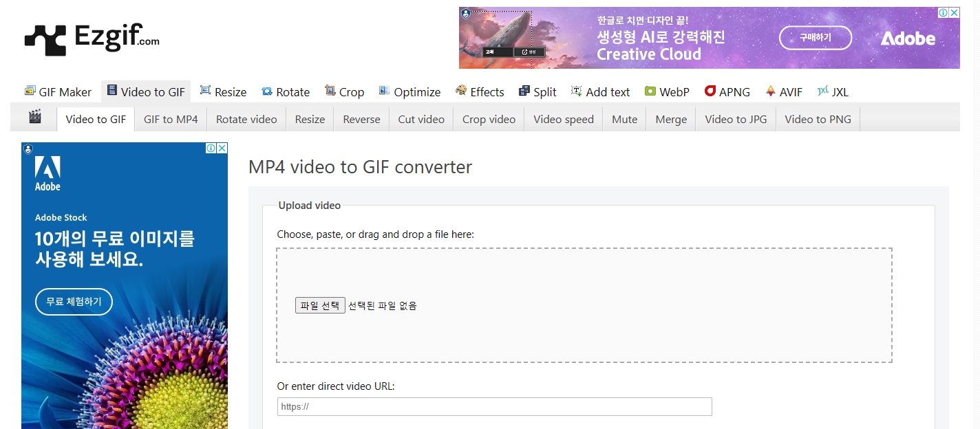The width and height of the screenshot is (980, 429).
Task: Click the 파일 선택 file chooser button
Action: pyautogui.click(x=320, y=305)
